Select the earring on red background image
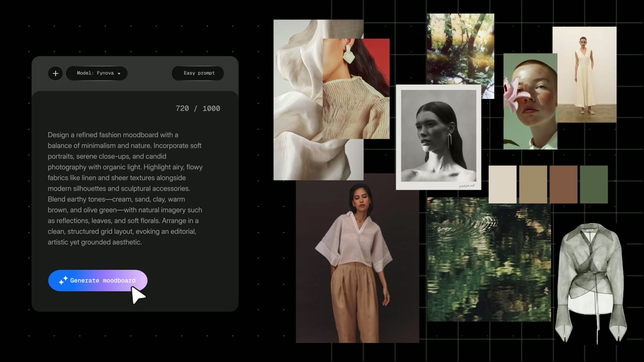The image size is (644, 362). click(x=356, y=88)
